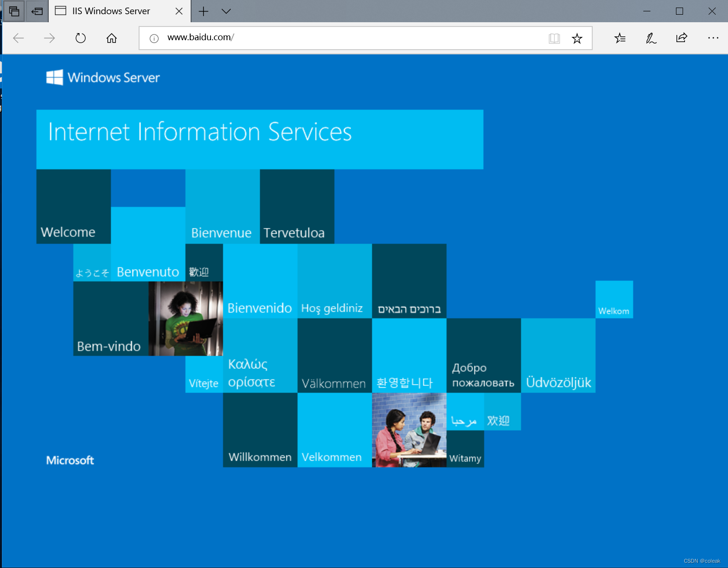Toggle reading view book icon
This screenshot has height=568, width=728.
pyautogui.click(x=554, y=38)
